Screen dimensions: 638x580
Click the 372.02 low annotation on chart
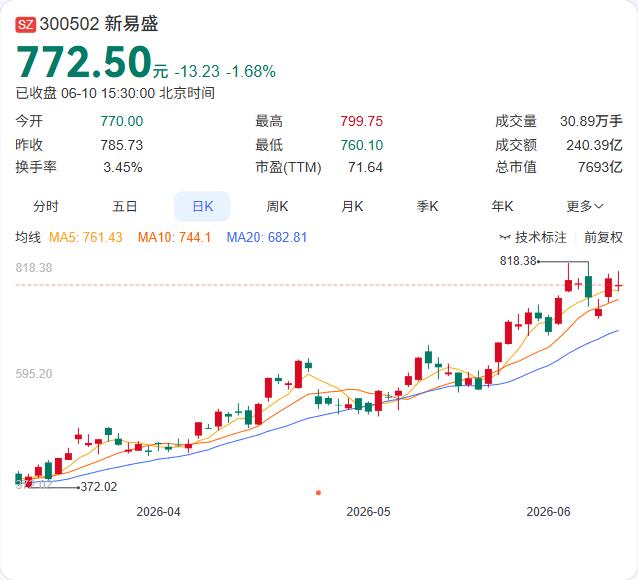point(99,487)
